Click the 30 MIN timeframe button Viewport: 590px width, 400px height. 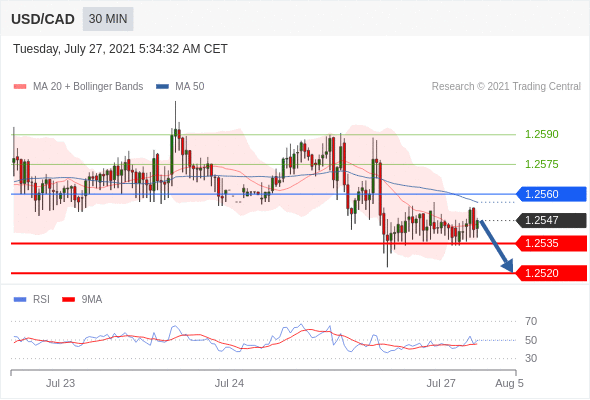pyautogui.click(x=108, y=19)
